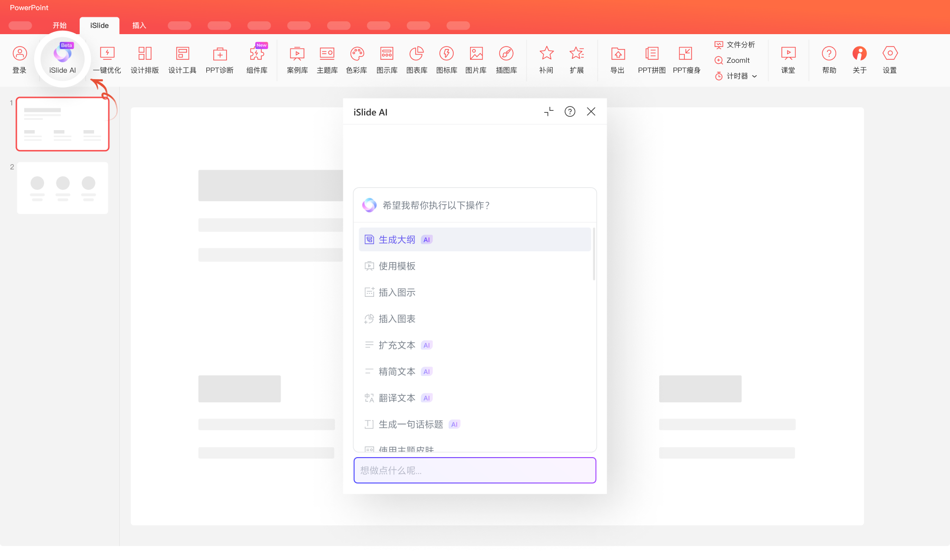Click the 导出 export icon

617,59
